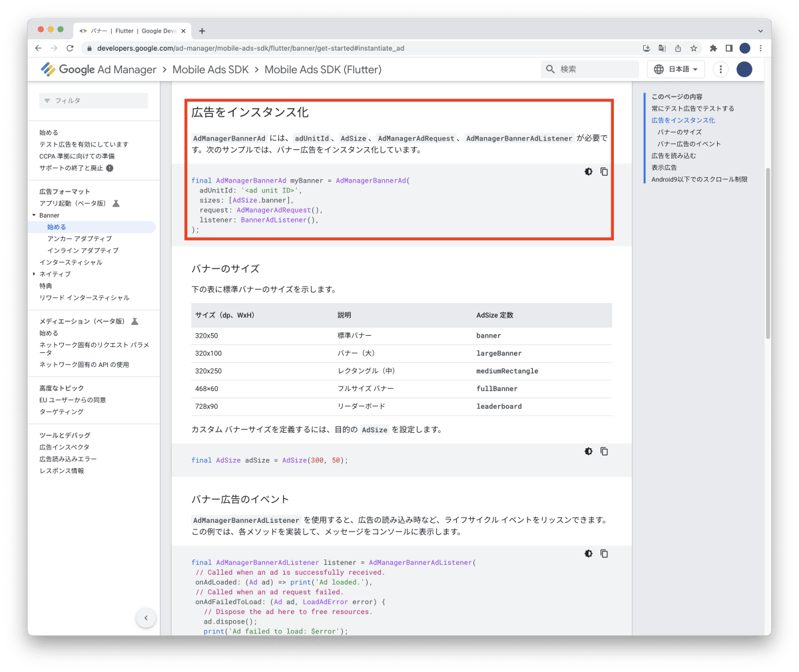
Task: Open Mobile Ads SDK (Flutter) breadcrumb
Action: (x=323, y=69)
